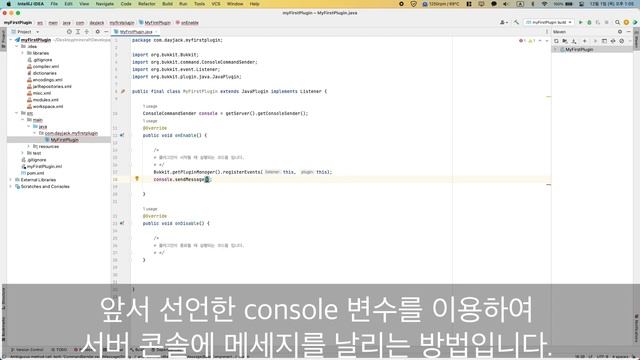
Task: Click the onEnable breadcrumb
Action: (187, 23)
